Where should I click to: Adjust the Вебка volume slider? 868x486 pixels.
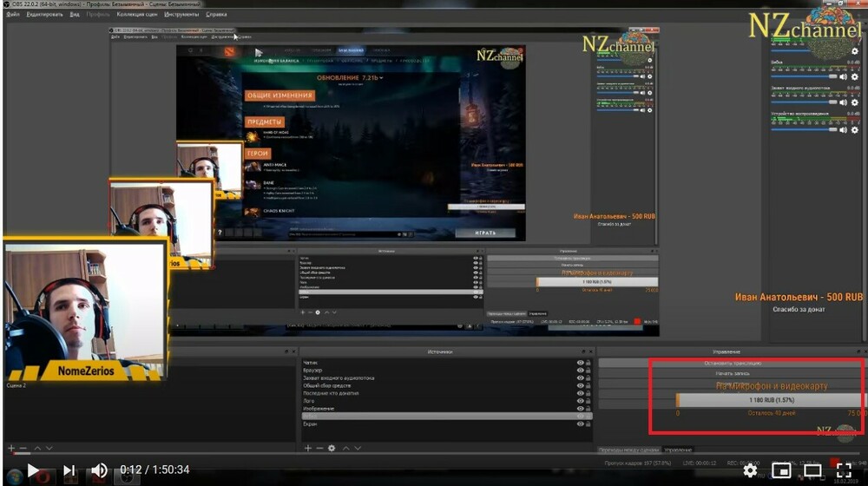click(804, 77)
